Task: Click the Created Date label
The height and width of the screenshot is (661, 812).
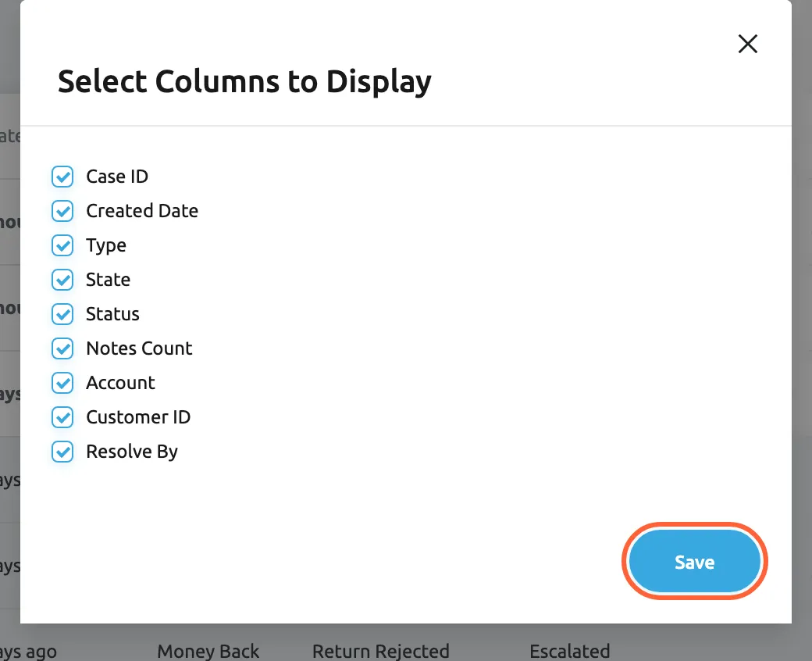Action: [142, 211]
